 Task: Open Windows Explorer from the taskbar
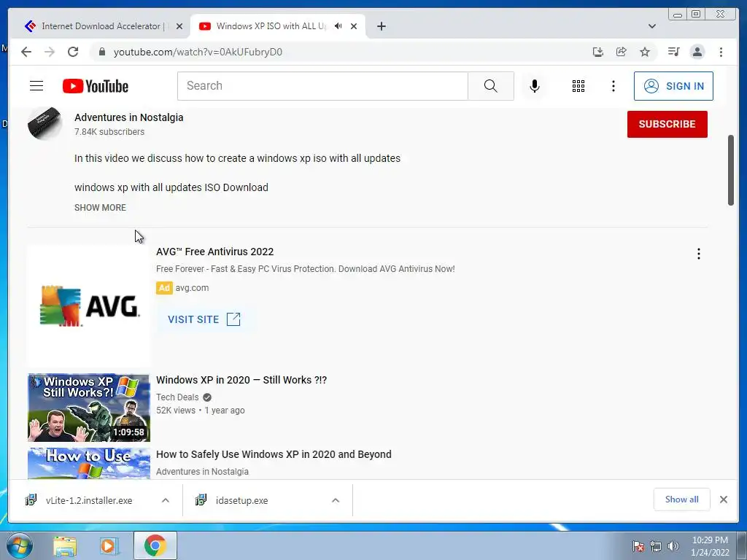click(65, 546)
